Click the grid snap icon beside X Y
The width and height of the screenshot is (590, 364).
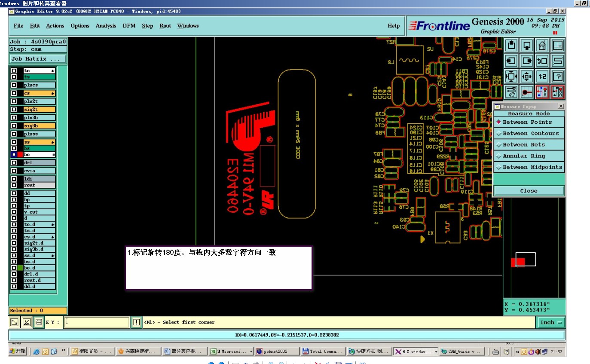coord(38,322)
